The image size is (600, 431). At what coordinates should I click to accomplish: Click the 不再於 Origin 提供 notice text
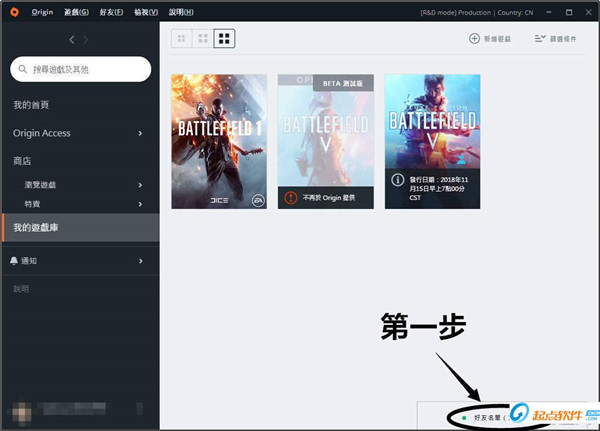[329, 198]
